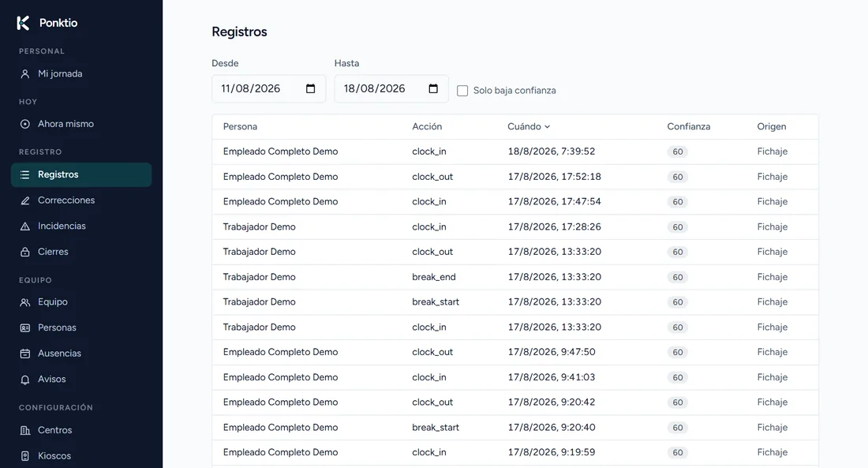The height and width of the screenshot is (468, 868).
Task: Click the Registros page heading
Action: click(239, 32)
